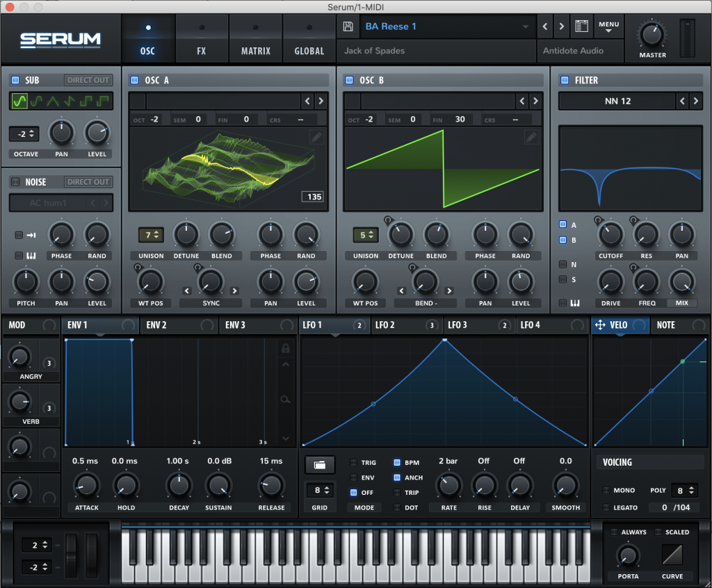Click the MASTER volume knob
The height and width of the screenshot is (588, 712).
tap(652, 34)
